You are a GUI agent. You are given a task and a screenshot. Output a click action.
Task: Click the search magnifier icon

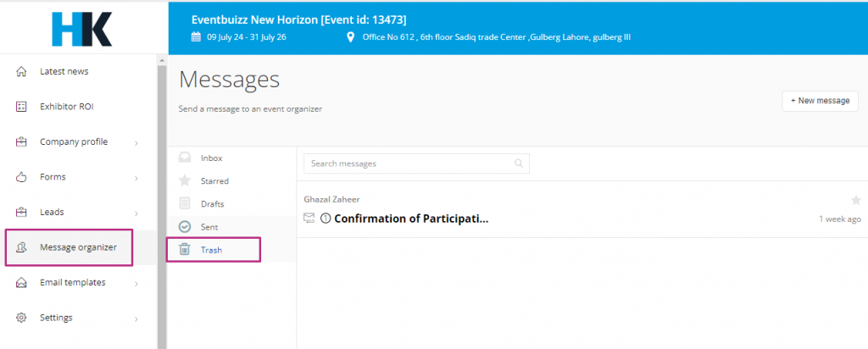click(x=519, y=163)
